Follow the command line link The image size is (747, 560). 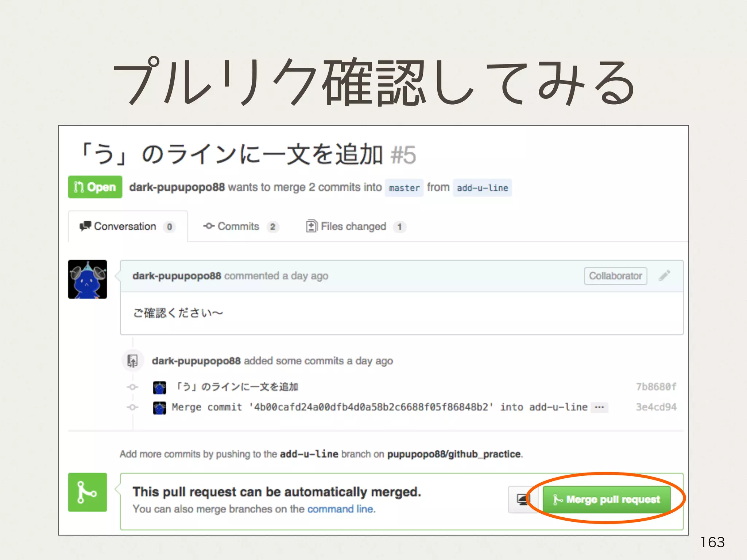(341, 509)
